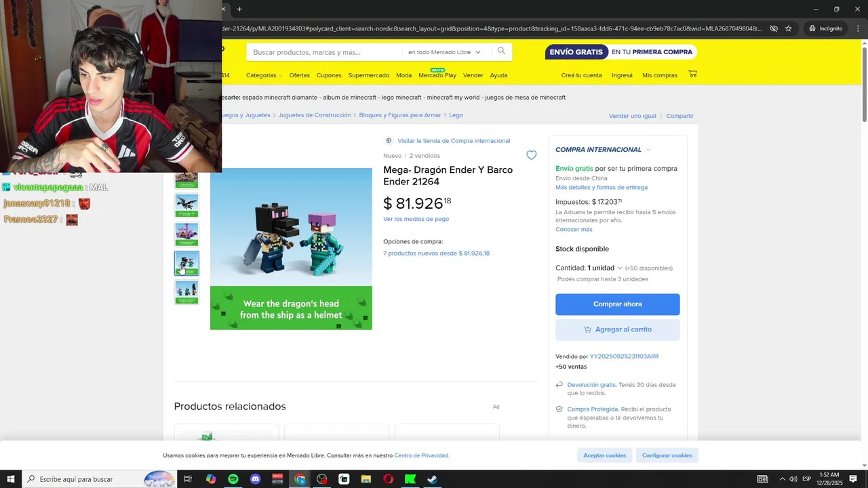The image size is (868, 488).
Task: Click Compartir link
Action: click(x=679, y=116)
